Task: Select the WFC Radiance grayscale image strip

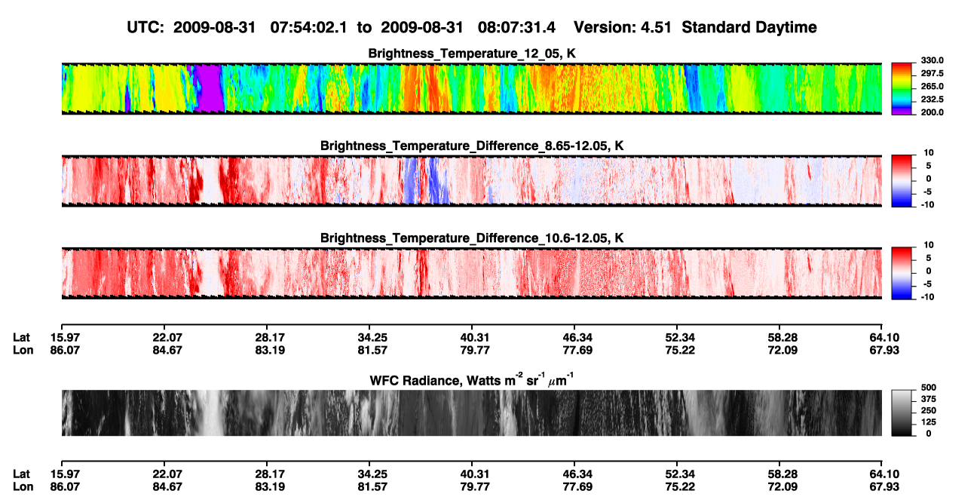Action: (x=471, y=413)
